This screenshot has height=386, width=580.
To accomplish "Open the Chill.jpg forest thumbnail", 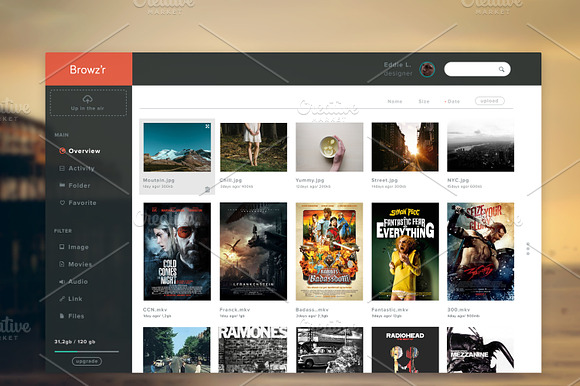I will 253,147.
